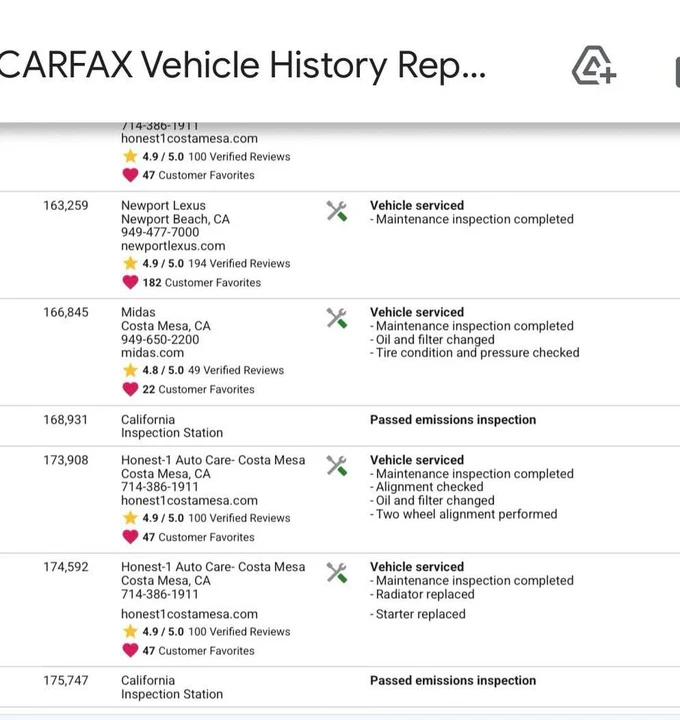Image resolution: width=680 pixels, height=720 pixels.
Task: Tap the Add to Drive icon
Action: point(594,65)
